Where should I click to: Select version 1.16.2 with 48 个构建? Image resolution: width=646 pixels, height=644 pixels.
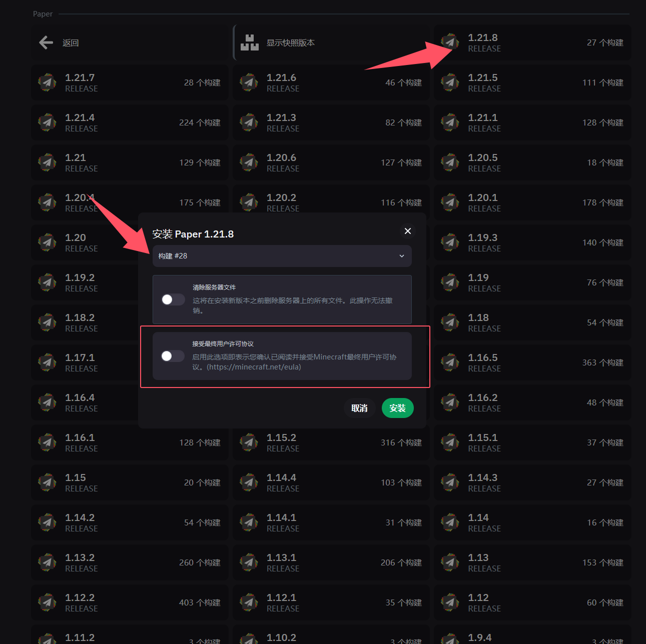532,402
